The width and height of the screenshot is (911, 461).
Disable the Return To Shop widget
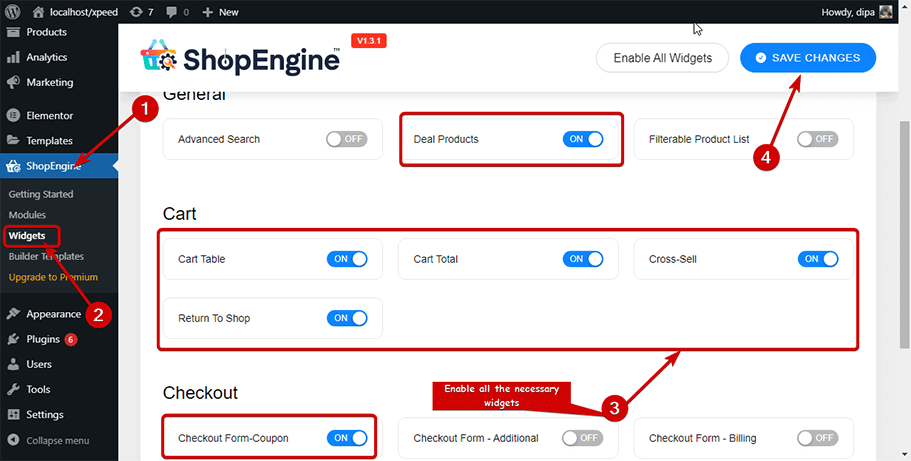(347, 318)
